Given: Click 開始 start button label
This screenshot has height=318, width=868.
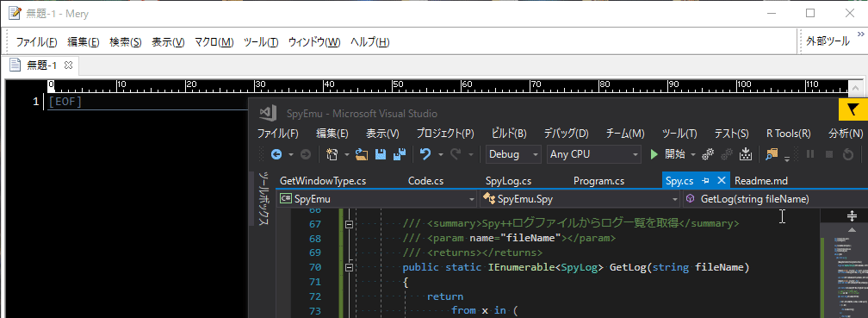Looking at the screenshot, I should point(675,154).
